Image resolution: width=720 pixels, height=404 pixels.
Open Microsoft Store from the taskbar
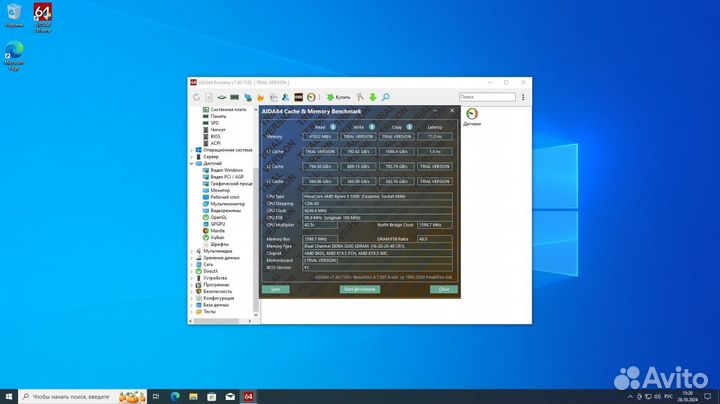pos(212,397)
